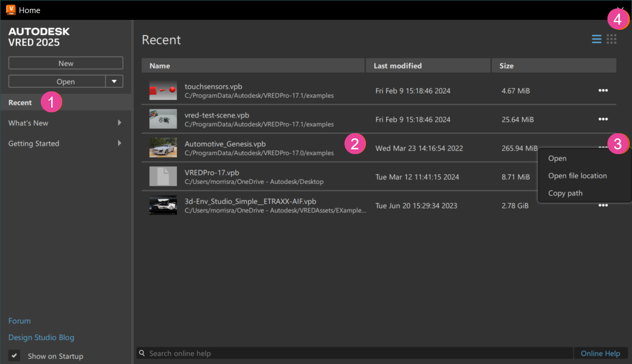Click the Online Help button
632x364 pixels.
pyautogui.click(x=600, y=354)
